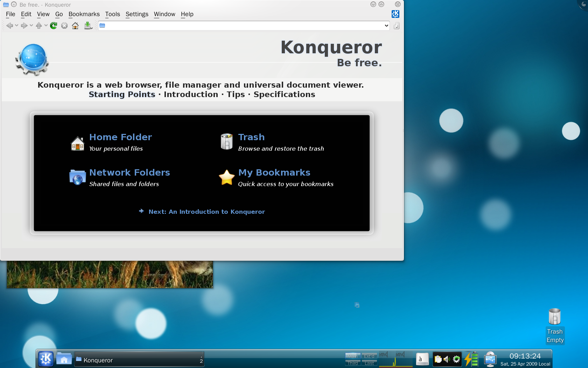Click the Back navigation arrow

(x=9, y=26)
